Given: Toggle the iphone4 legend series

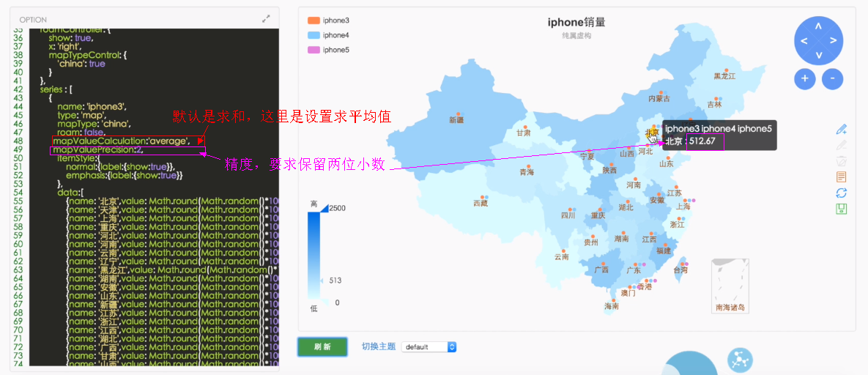Looking at the screenshot, I should tap(328, 35).
